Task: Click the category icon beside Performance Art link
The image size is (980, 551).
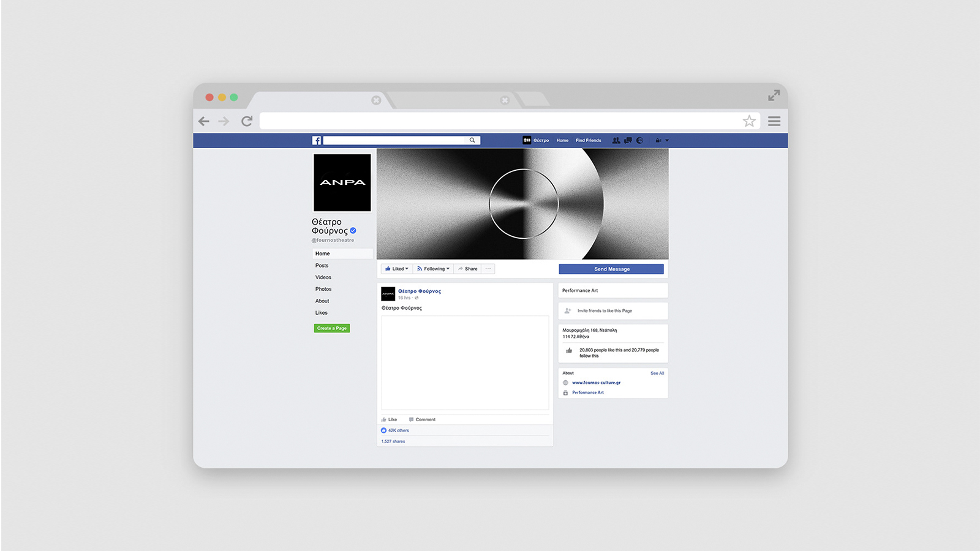Action: [565, 392]
